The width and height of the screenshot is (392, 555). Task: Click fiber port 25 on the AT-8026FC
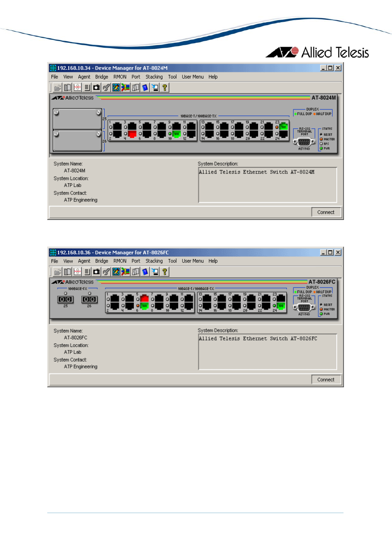pos(65,299)
